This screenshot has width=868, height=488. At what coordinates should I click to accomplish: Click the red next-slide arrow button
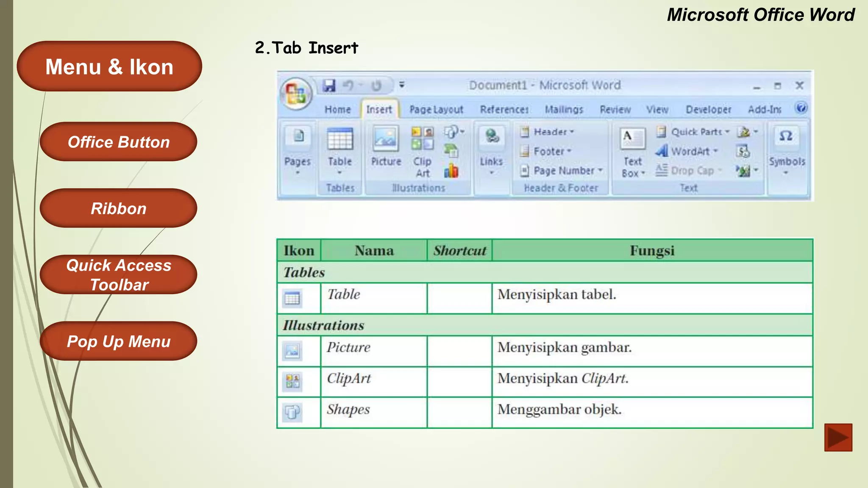point(838,438)
